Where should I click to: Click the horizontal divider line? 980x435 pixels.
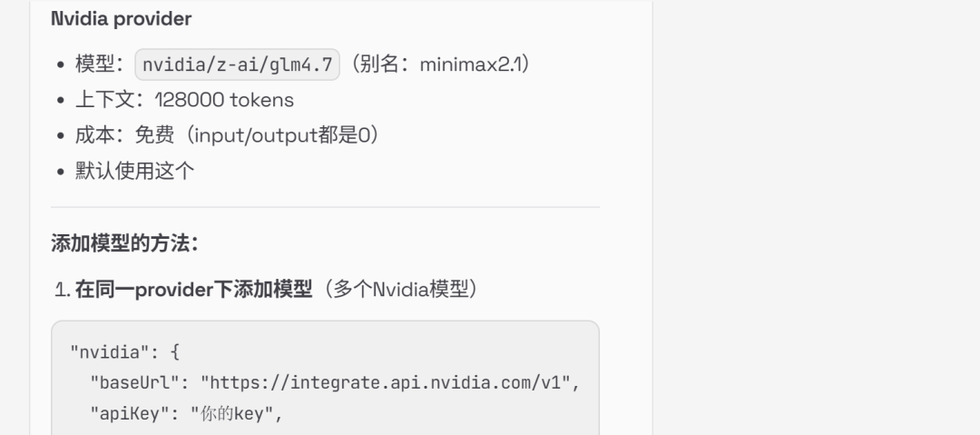[x=325, y=207]
